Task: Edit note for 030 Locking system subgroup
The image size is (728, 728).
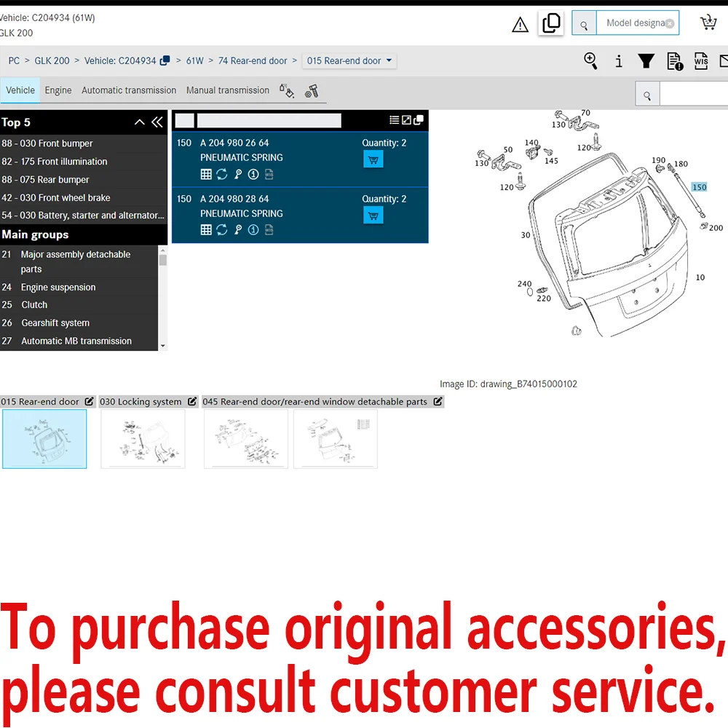Action: coord(192,401)
